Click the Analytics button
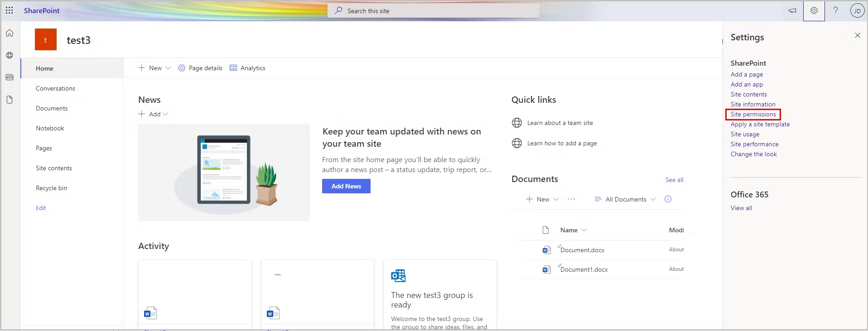The height and width of the screenshot is (331, 868). pos(247,68)
